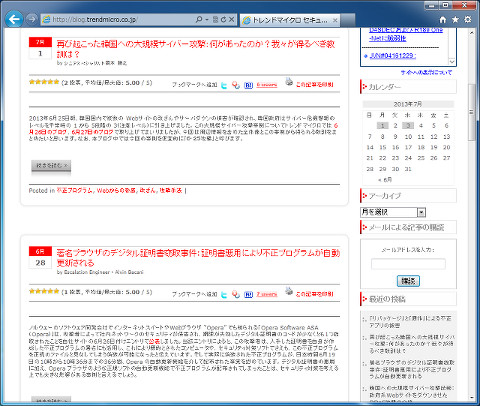The width and height of the screenshot is (480, 406).
Task: Open Hatena users count link for June 28 post
Action: 267,294
